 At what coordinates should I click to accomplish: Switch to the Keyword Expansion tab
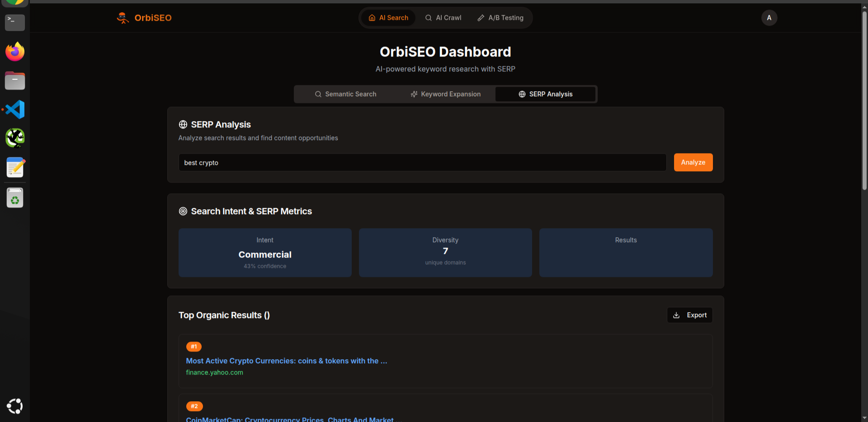tap(445, 94)
